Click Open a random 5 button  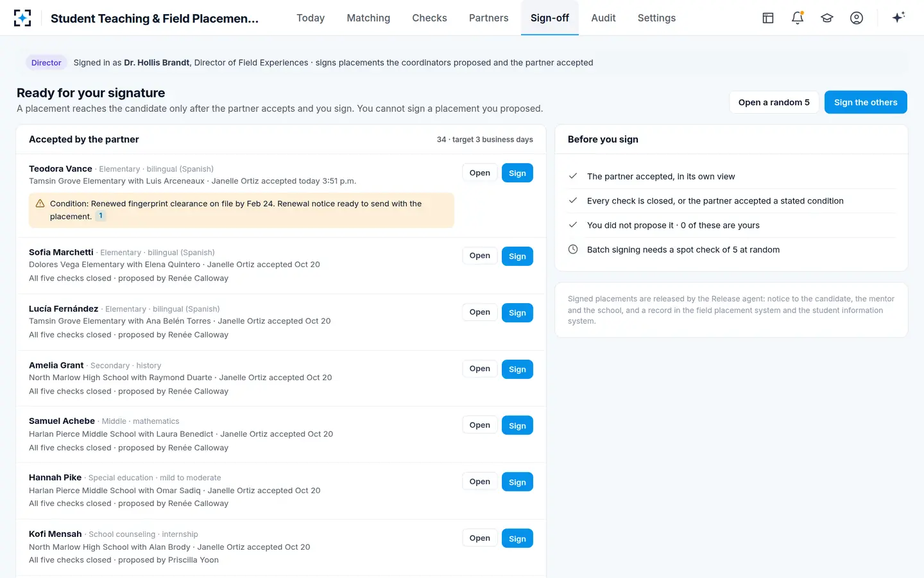[774, 102]
